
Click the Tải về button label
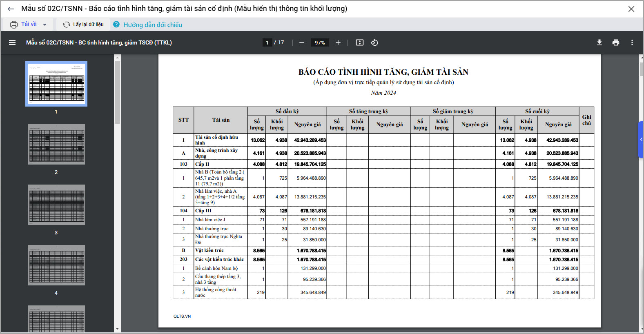coord(29,24)
